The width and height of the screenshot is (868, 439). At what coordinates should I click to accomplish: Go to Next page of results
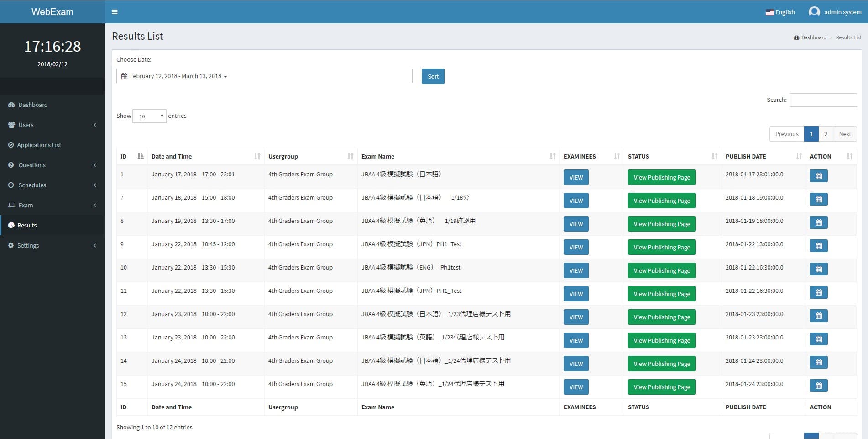[845, 134]
